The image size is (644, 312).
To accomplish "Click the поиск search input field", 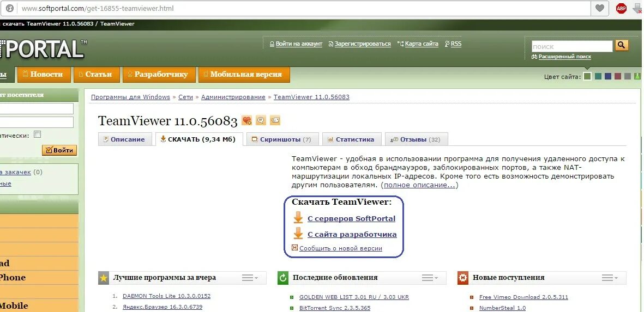I will [x=572, y=46].
